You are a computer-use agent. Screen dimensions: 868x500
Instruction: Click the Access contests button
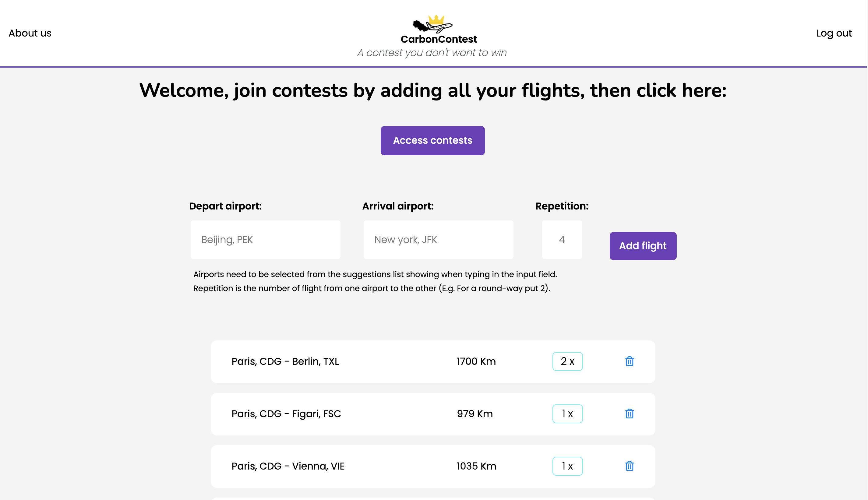[432, 140]
